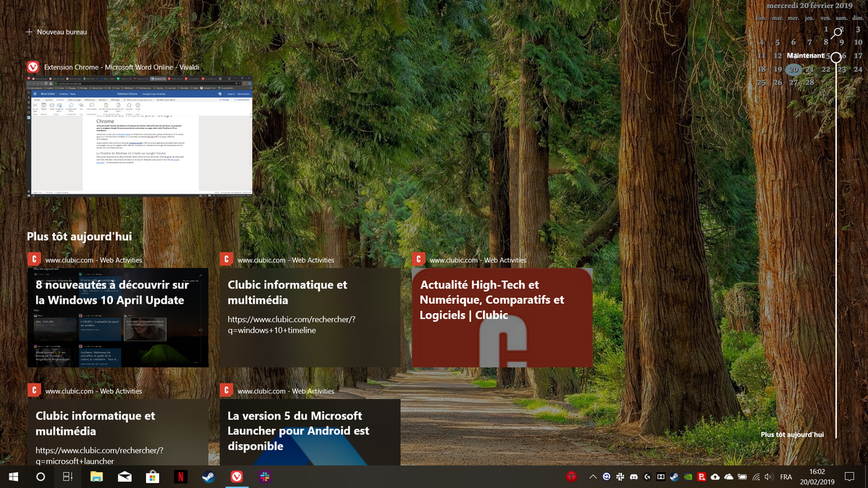Open the Microsoft Store from the taskbar

(152, 477)
